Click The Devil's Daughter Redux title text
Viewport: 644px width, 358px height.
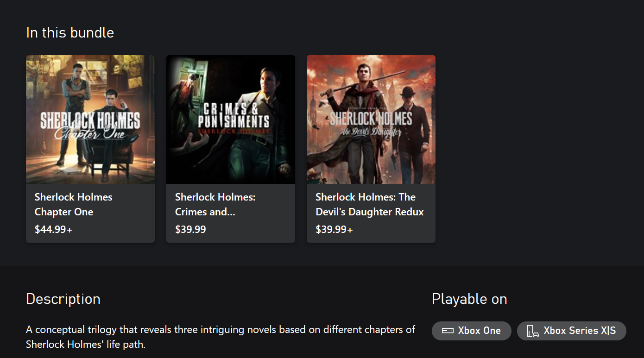click(x=370, y=204)
